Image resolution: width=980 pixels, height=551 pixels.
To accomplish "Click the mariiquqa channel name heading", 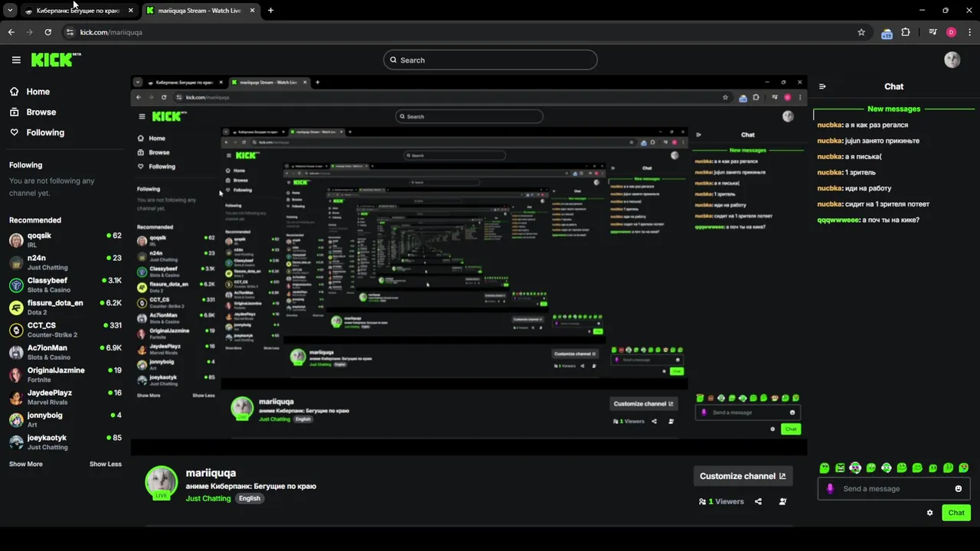I will (211, 472).
